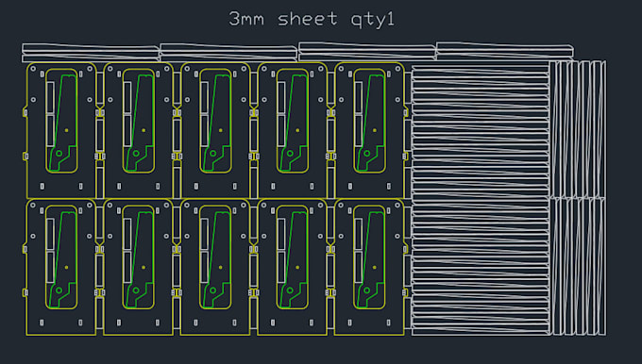
Task: Select the large block of horizontal white strips
Action: click(x=481, y=200)
